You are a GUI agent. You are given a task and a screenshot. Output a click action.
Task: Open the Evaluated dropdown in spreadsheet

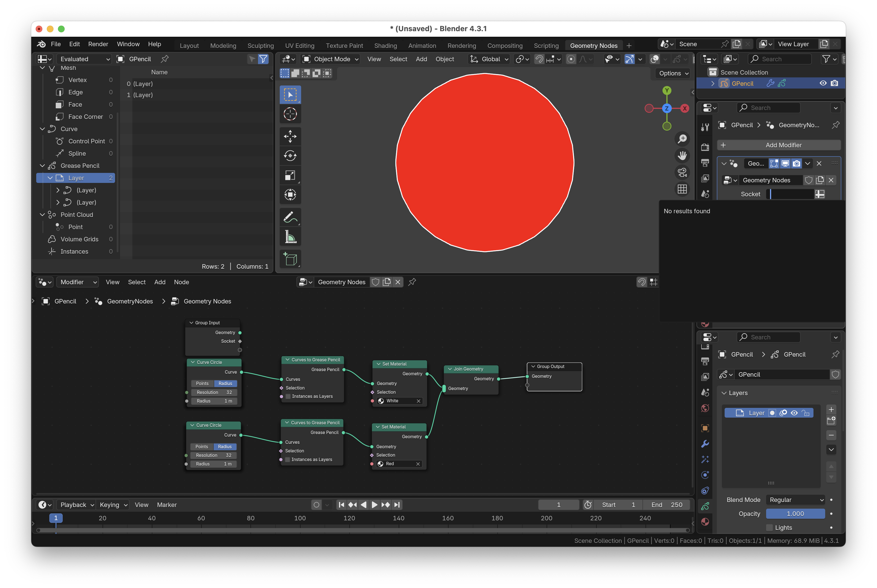84,59
